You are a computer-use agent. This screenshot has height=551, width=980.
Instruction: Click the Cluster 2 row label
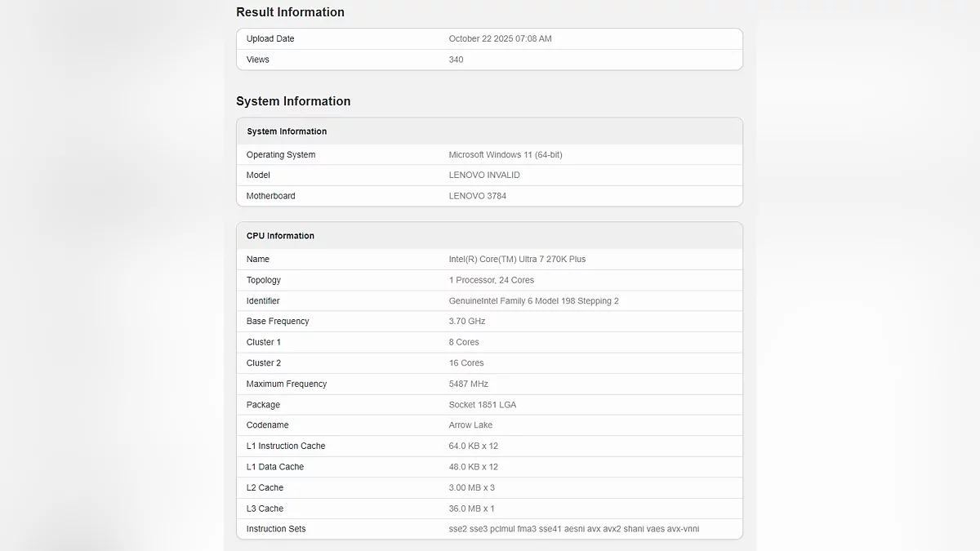pos(264,363)
